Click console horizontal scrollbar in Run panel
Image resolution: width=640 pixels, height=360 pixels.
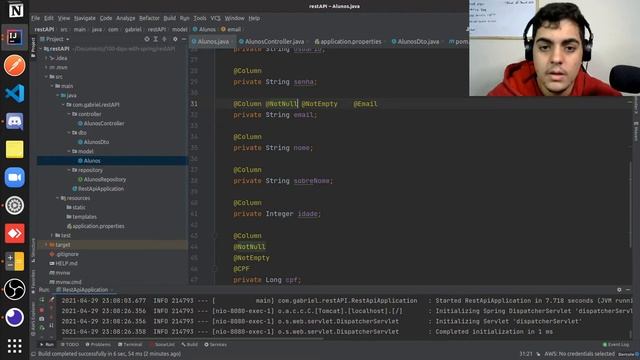192,338
